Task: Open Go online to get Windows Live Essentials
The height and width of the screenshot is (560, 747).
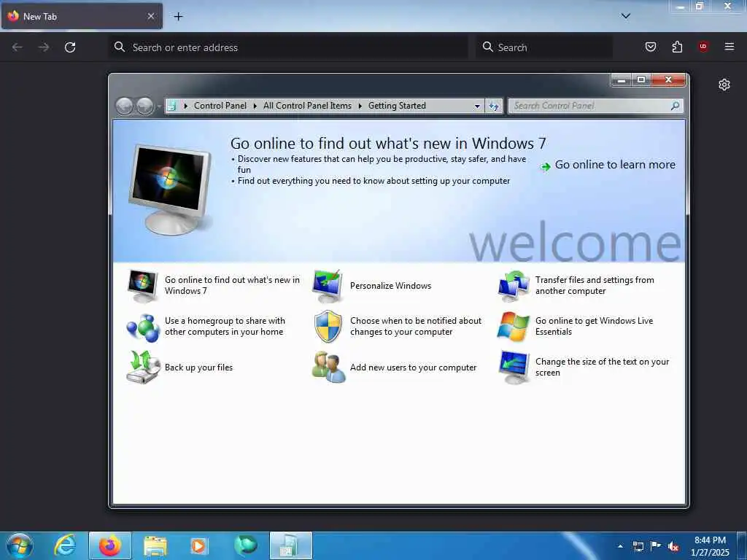Action: (x=594, y=326)
